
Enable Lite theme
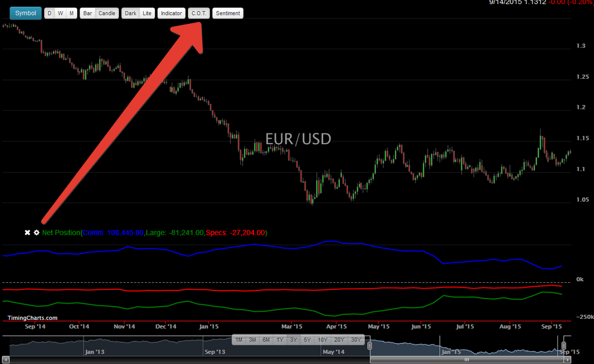pos(147,13)
